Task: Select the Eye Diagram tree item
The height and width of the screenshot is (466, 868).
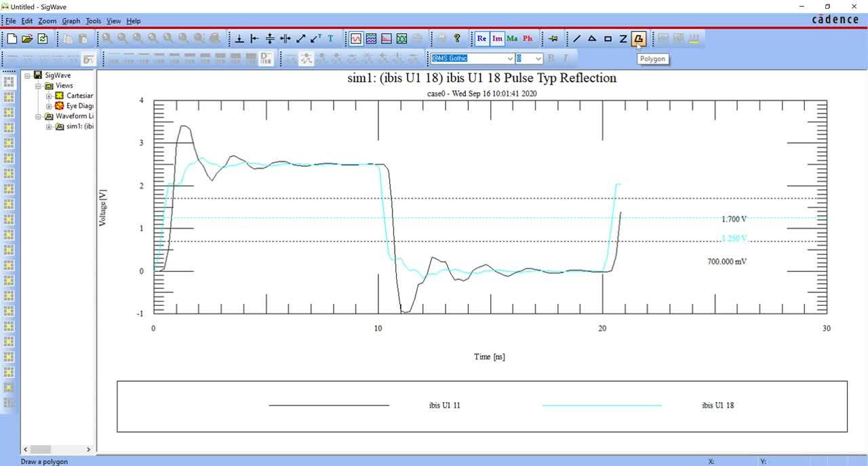Action: 79,106
